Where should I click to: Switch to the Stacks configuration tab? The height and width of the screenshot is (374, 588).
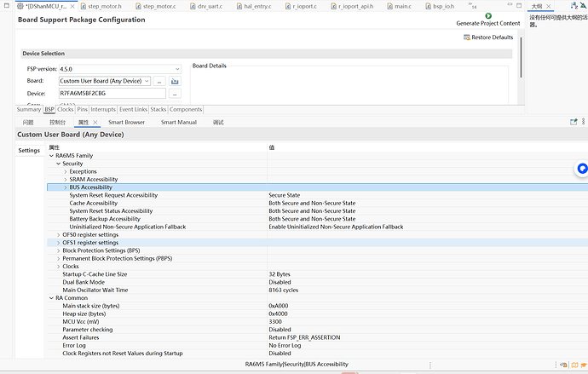(x=159, y=109)
